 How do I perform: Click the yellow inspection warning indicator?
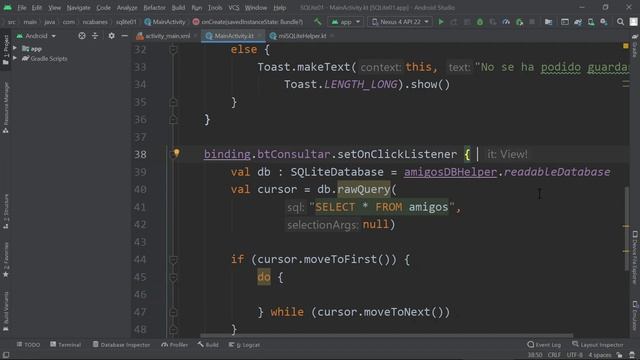click(626, 46)
